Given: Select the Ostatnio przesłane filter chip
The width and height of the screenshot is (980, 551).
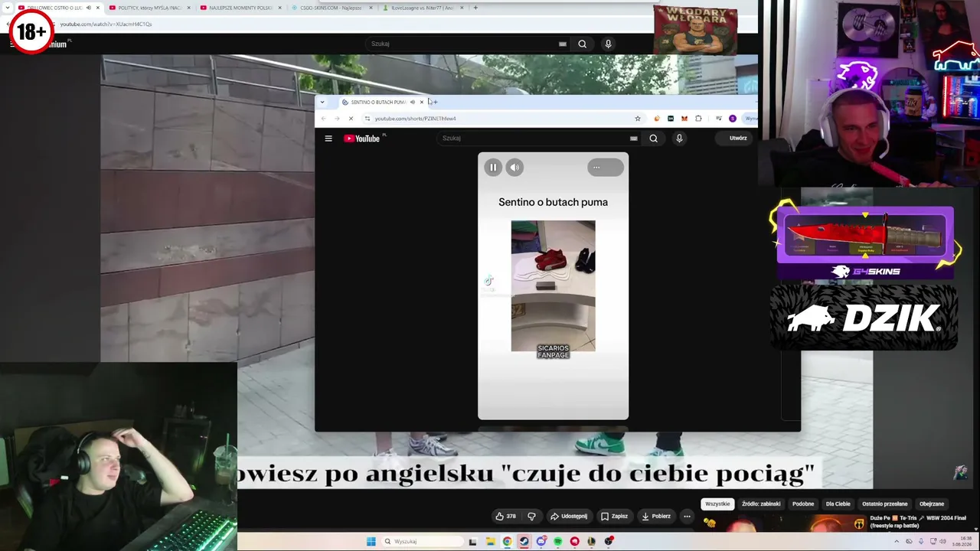Looking at the screenshot, I should (885, 504).
